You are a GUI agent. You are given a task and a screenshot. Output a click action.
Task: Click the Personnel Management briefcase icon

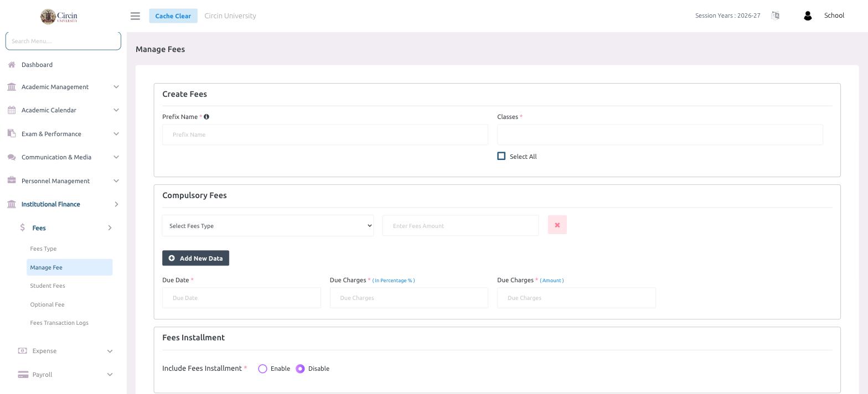coord(12,180)
